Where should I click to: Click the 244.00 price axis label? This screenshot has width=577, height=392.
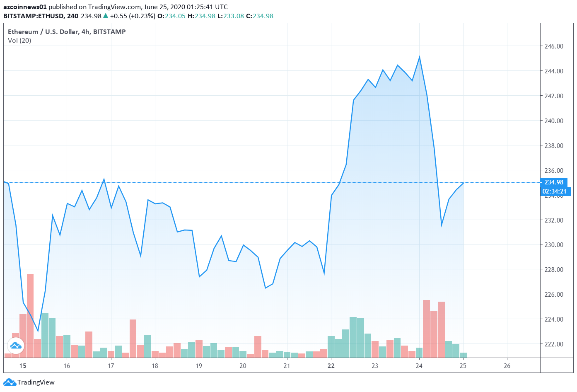[x=554, y=71]
